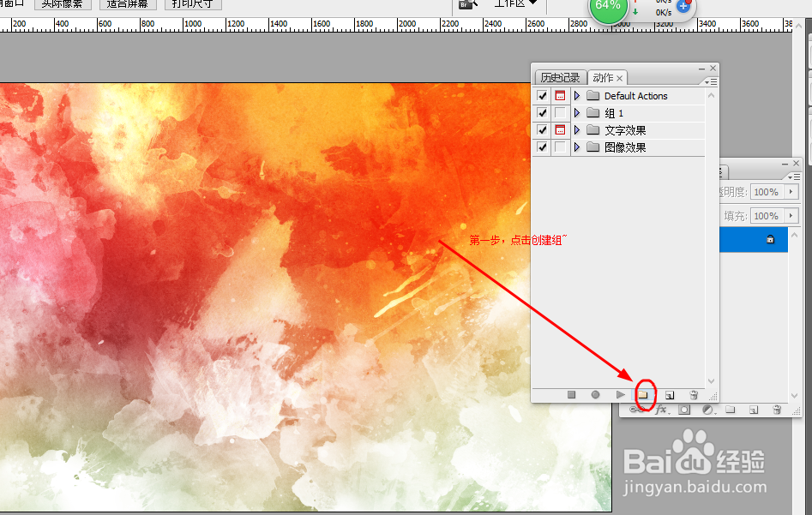Select the Default Actions row text
The height and width of the screenshot is (515, 812).
click(636, 96)
